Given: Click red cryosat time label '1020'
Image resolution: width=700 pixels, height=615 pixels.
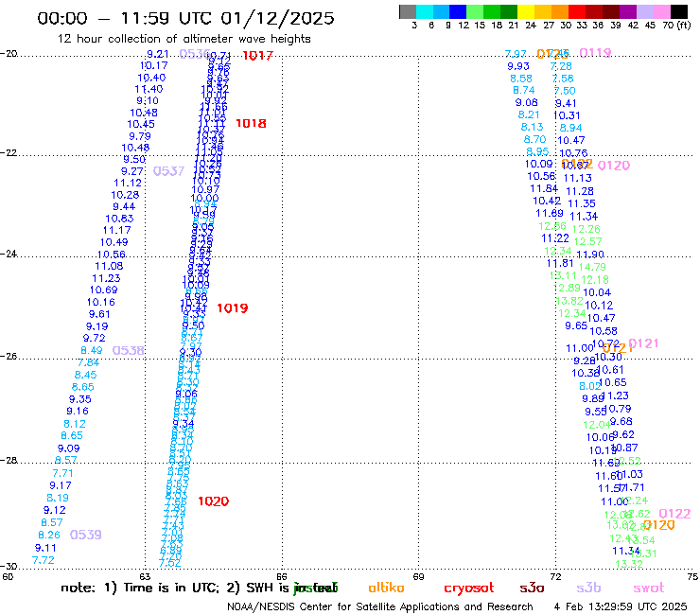Looking at the screenshot, I should tap(214, 501).
